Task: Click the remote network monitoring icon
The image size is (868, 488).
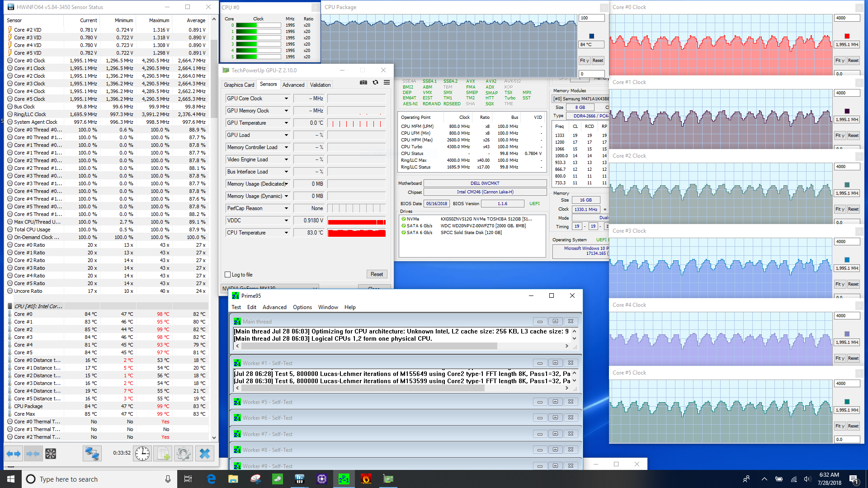Action: 92,454
